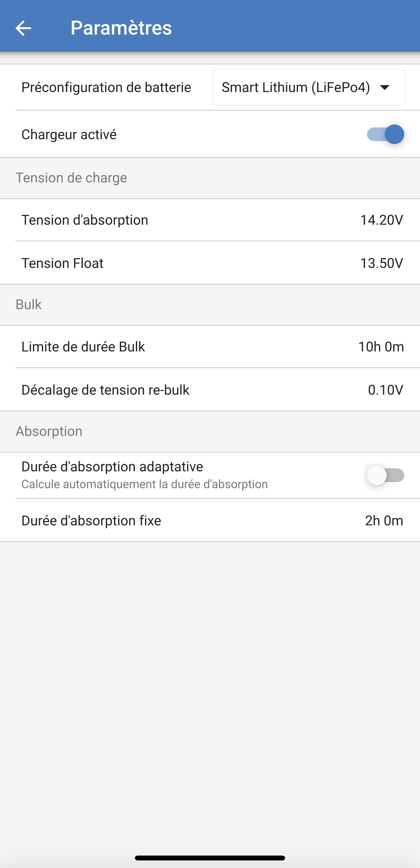420x868 pixels.
Task: Tap the Préconfiguration de batterie label
Action: point(106,87)
